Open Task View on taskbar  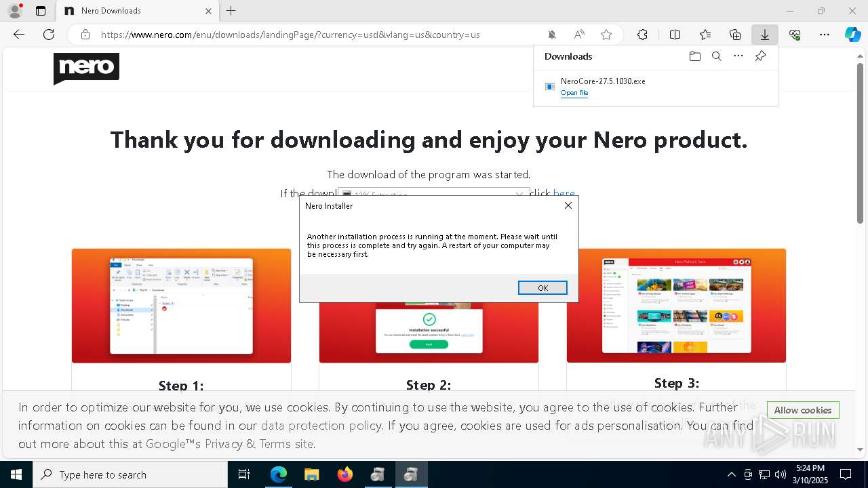[244, 474]
